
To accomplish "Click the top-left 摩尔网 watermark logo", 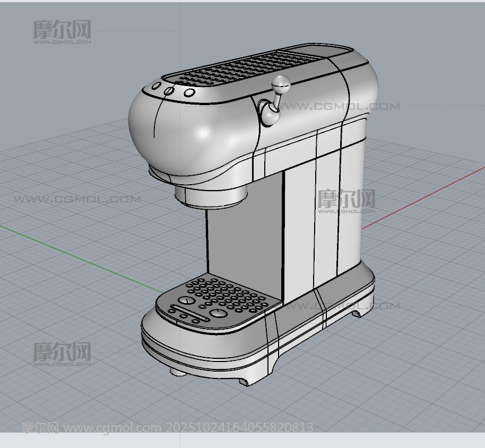I will [x=62, y=31].
